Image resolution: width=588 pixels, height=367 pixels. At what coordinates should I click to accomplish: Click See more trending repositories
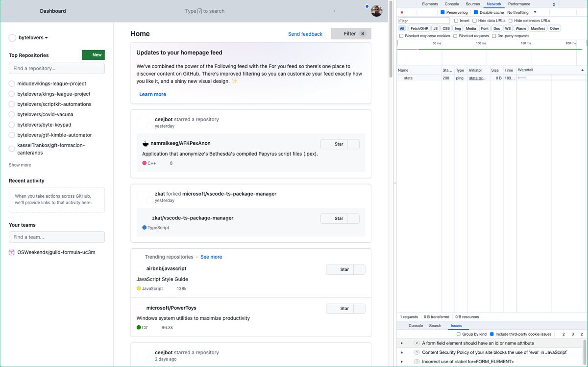coord(211,257)
